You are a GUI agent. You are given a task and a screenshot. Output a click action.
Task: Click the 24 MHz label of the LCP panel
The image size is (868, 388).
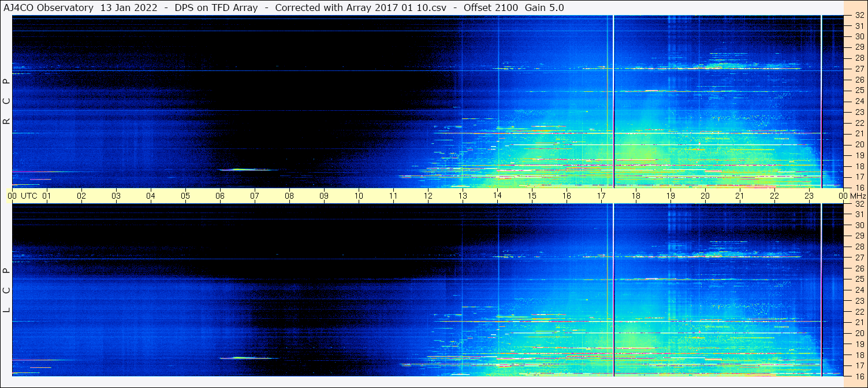[859, 290]
